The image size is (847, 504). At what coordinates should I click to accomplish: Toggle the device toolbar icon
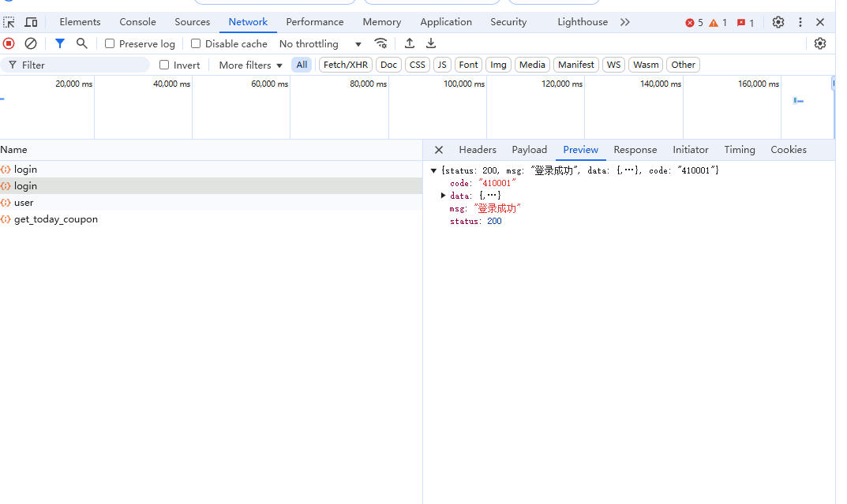31,22
